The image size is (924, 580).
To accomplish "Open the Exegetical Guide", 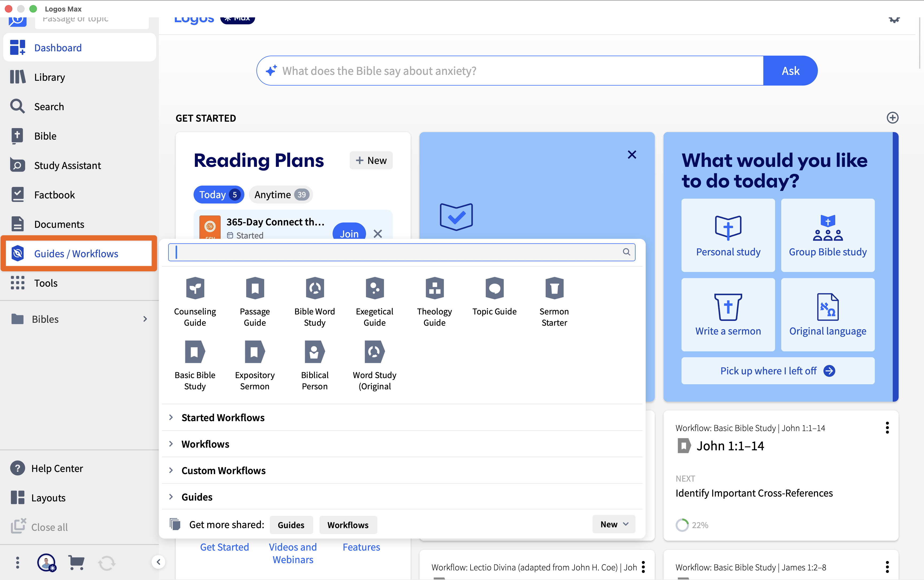I will (374, 302).
